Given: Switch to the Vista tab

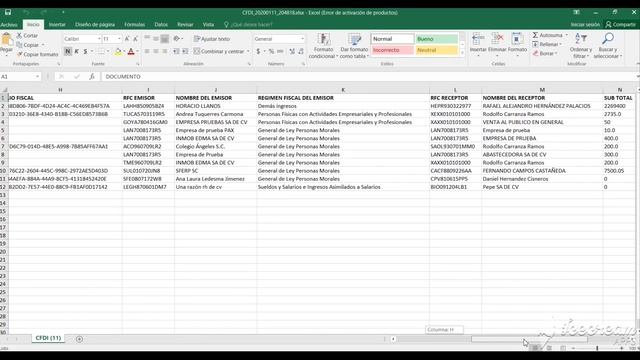Looking at the screenshot, I should (x=208, y=24).
